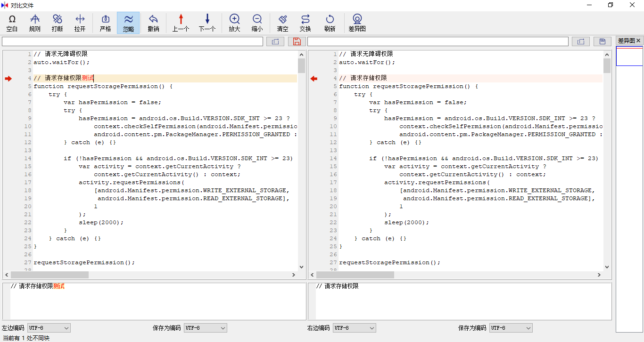This screenshot has width=644, height=342.
Task: Click the 空白 whitespace toolbar icon
Action: [x=12, y=23]
